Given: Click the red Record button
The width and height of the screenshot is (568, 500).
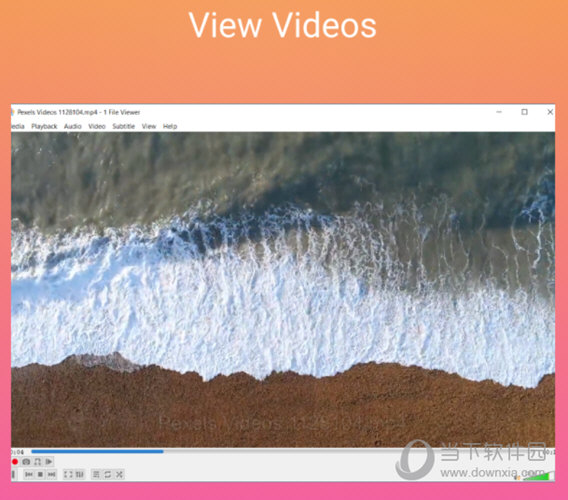Looking at the screenshot, I should (15, 462).
